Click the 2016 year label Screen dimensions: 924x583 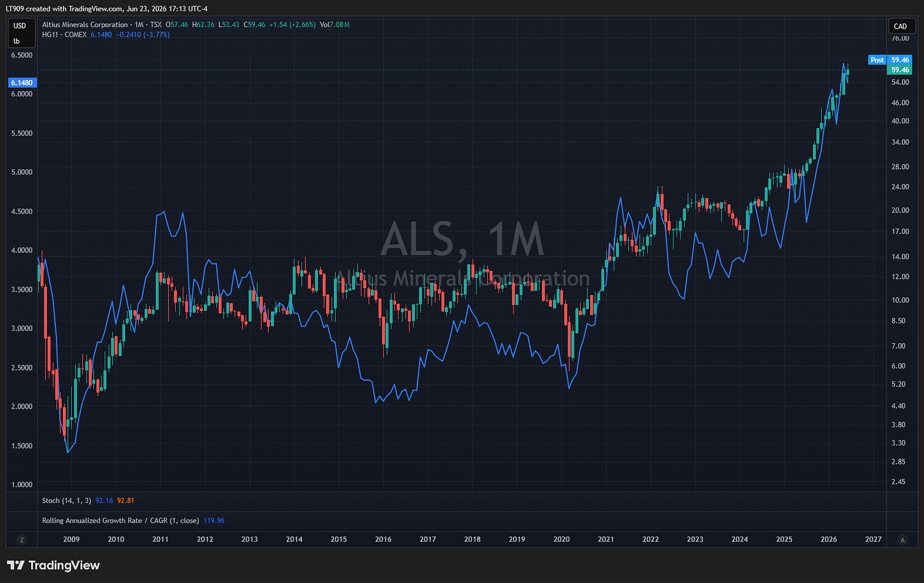(383, 539)
